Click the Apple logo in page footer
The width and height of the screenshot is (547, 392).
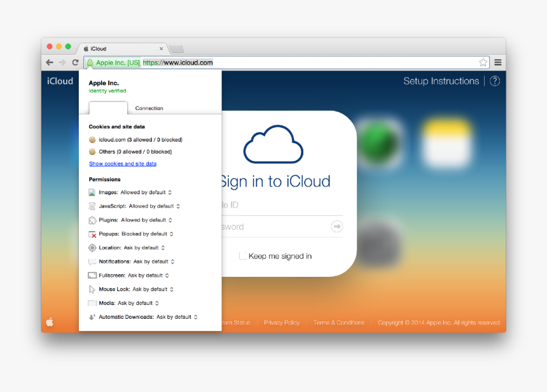tap(50, 322)
